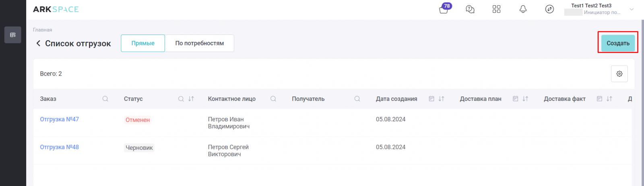Sort by Статус column arrows

click(x=191, y=99)
